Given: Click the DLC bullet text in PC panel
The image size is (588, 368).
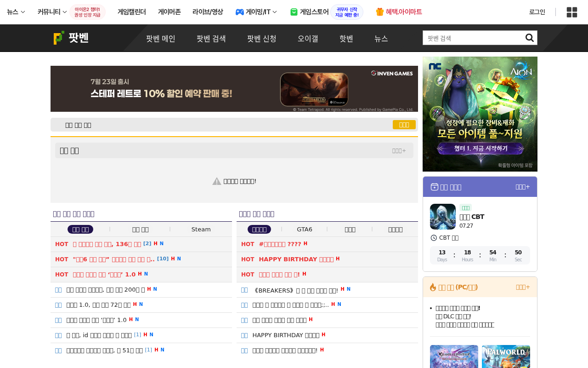Looking at the screenshot, I should 453,316.
